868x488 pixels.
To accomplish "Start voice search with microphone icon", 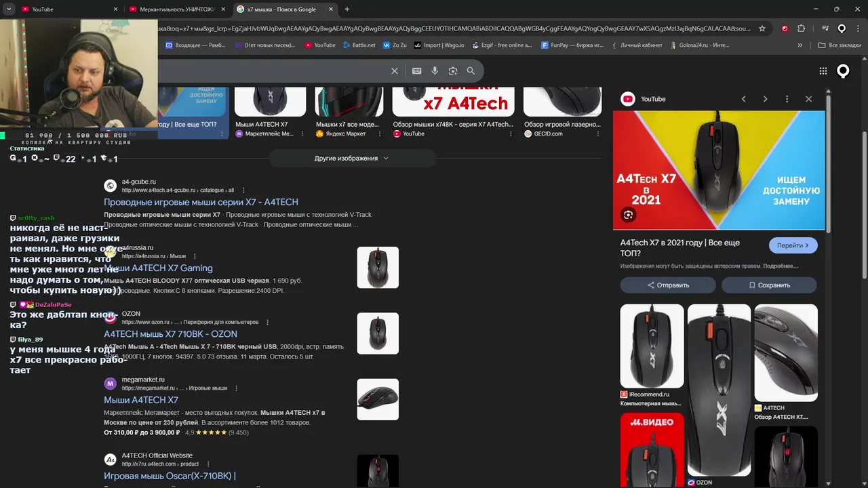I will click(435, 70).
